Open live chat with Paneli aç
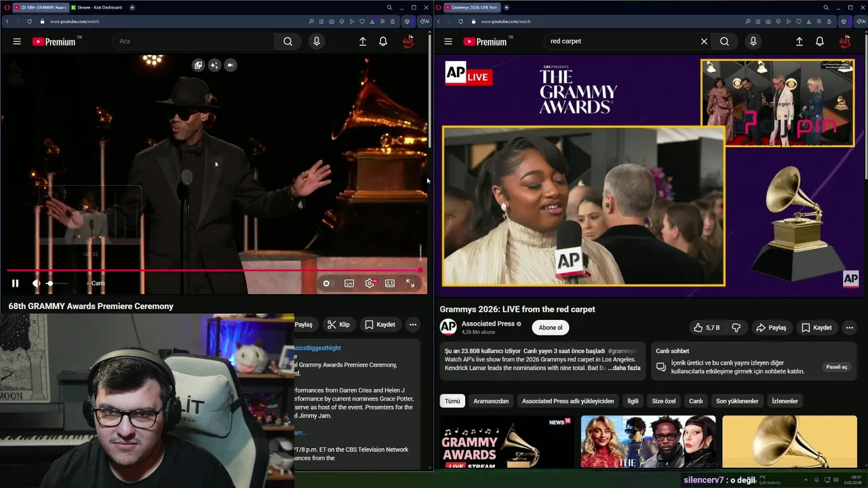868x488 pixels. click(x=837, y=367)
